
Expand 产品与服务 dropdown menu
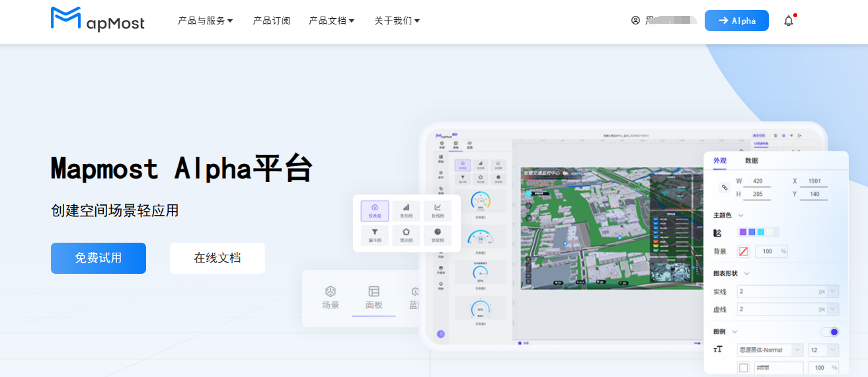point(205,21)
